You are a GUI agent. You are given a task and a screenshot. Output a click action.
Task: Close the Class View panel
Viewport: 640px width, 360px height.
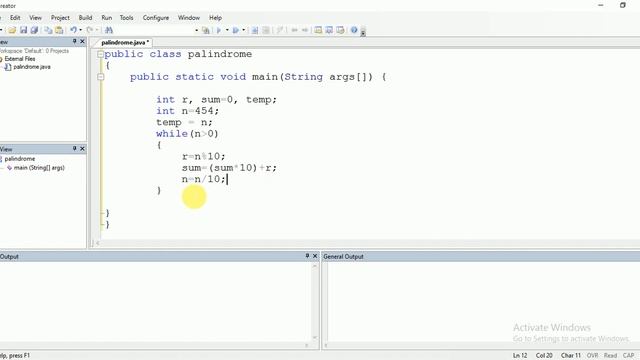(82, 149)
